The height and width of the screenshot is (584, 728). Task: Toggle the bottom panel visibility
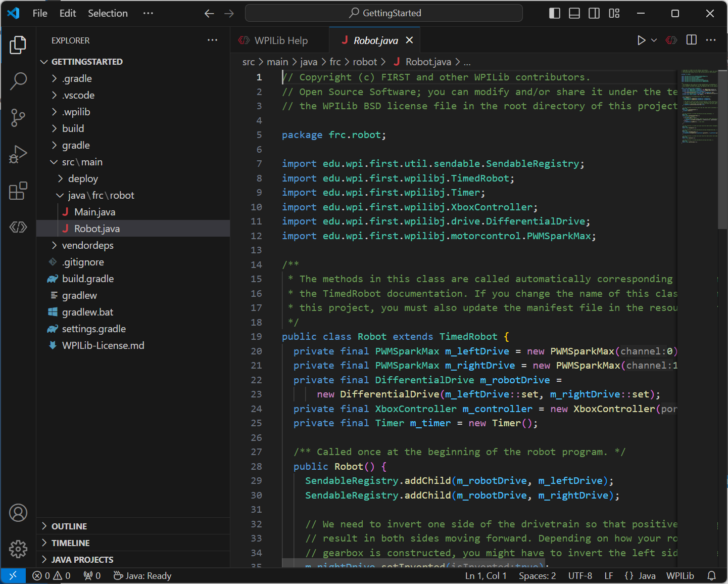click(x=574, y=13)
